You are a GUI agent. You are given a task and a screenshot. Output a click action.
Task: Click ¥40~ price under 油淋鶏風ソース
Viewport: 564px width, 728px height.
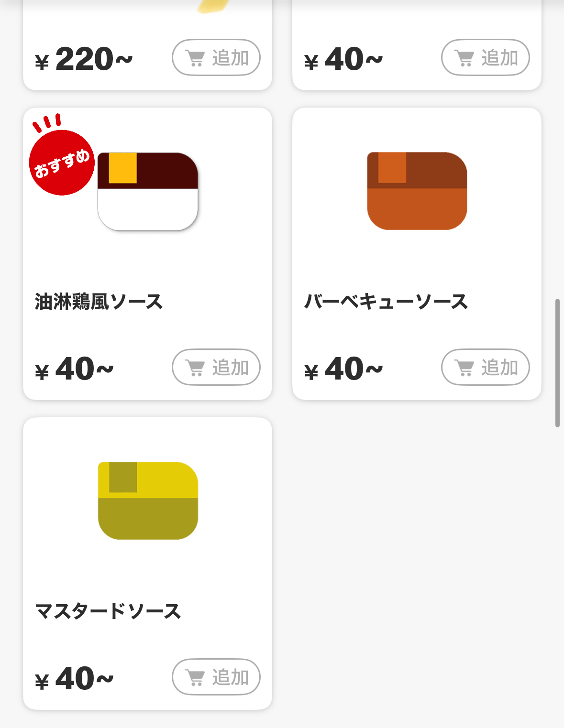tap(74, 369)
